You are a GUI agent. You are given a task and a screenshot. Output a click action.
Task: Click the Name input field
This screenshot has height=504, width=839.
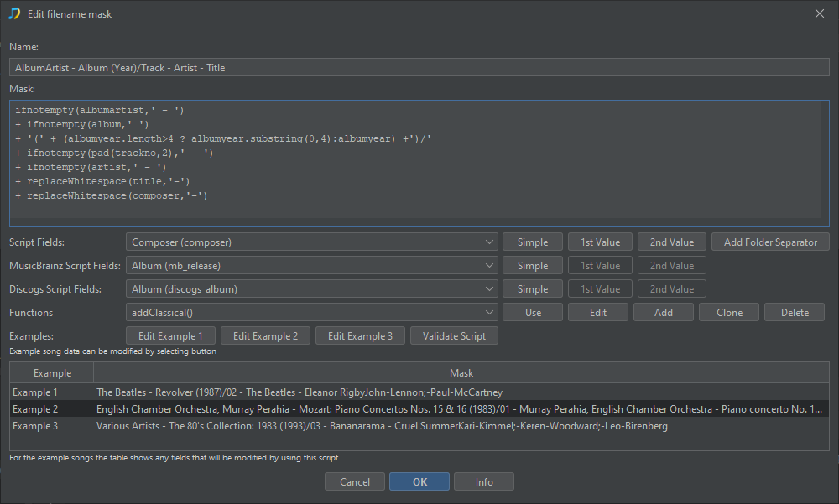pyautogui.click(x=419, y=68)
